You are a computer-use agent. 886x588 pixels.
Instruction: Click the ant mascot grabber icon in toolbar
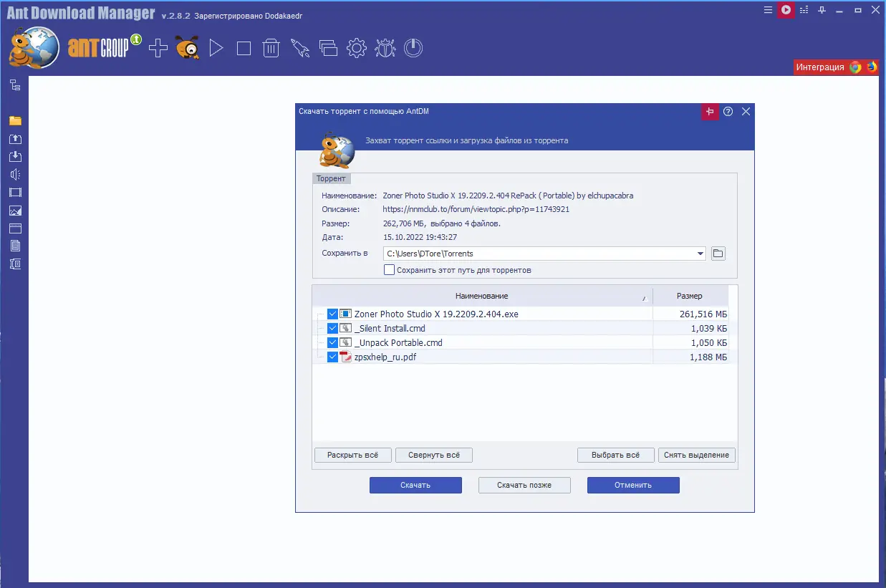pos(188,48)
